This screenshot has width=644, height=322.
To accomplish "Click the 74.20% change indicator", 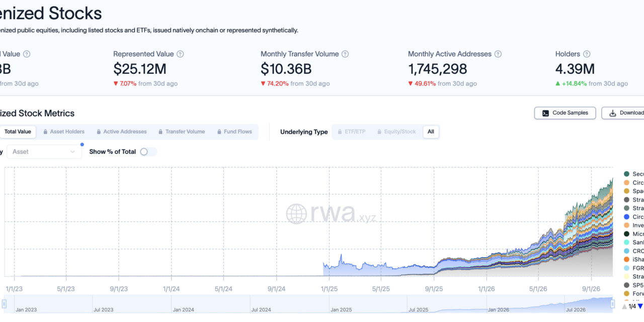I will (x=275, y=84).
